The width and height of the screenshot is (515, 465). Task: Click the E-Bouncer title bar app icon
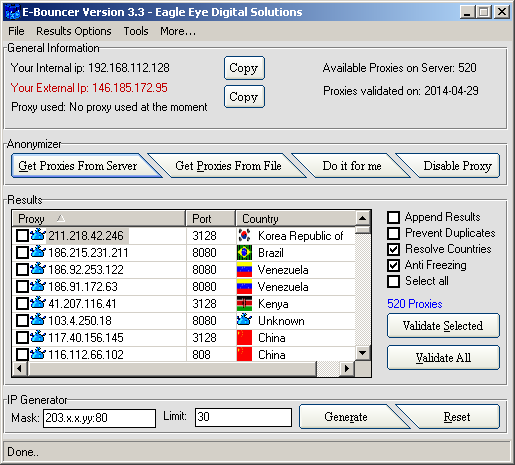pyautogui.click(x=13, y=12)
